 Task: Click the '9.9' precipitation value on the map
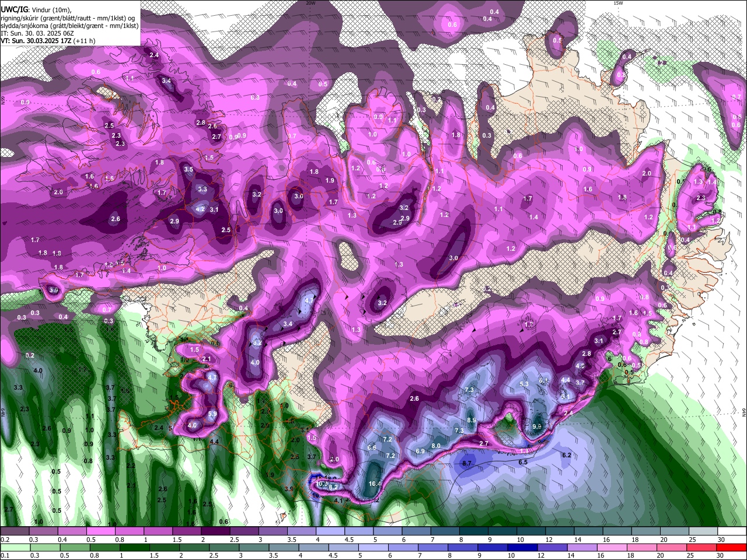point(537,426)
